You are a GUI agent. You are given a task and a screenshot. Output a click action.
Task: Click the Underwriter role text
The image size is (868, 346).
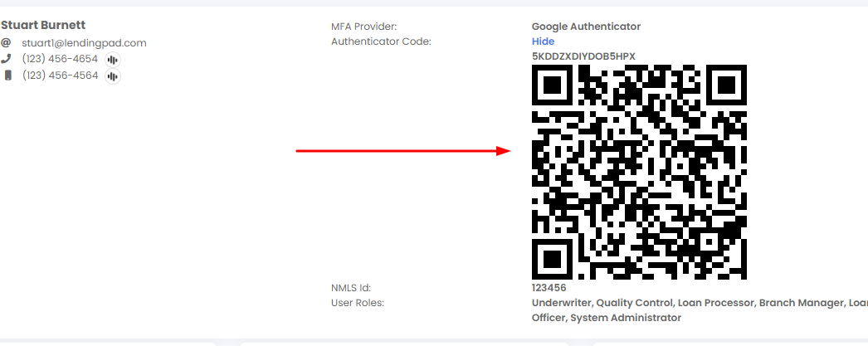coord(562,303)
